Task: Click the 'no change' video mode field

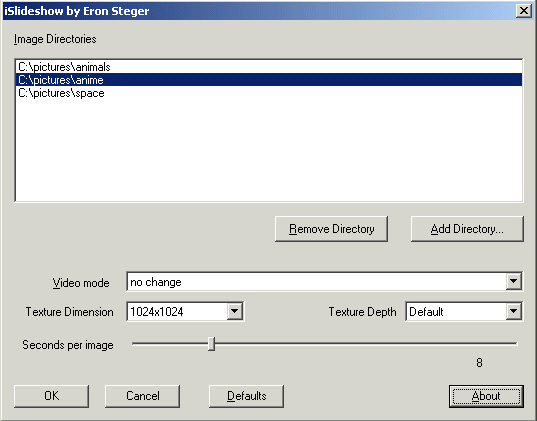Action: click(316, 282)
